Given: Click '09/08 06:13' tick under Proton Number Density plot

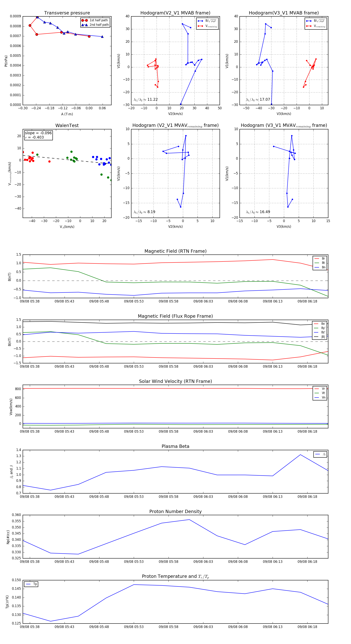Looking at the screenshot, I should [273, 561].
